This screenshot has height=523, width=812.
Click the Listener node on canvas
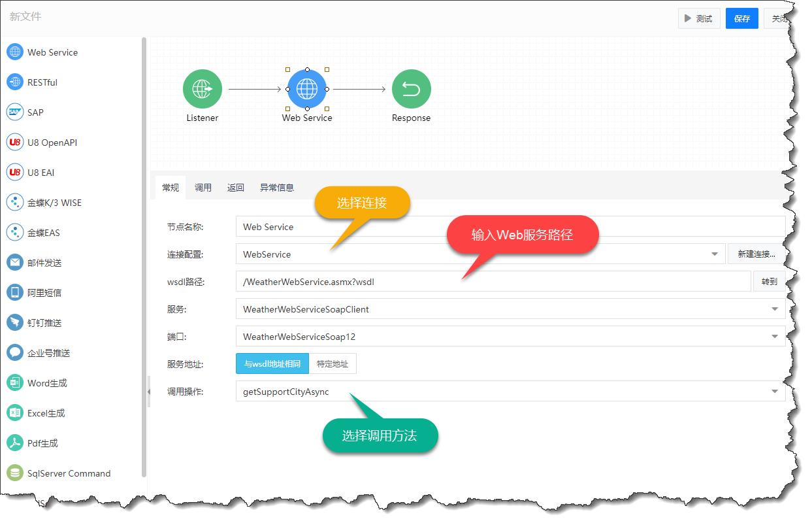pyautogui.click(x=202, y=89)
